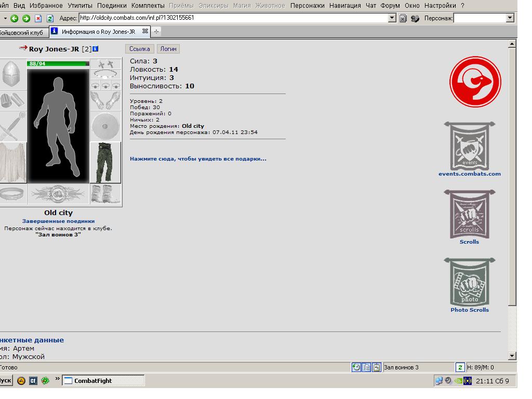Click the Логин button
The height and width of the screenshot is (399, 532).
168,49
